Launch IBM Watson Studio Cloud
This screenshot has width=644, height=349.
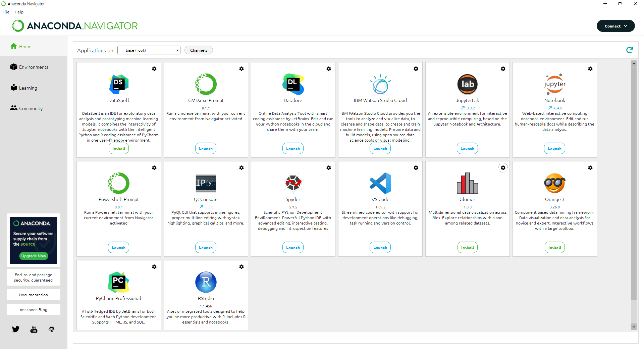[x=380, y=148]
